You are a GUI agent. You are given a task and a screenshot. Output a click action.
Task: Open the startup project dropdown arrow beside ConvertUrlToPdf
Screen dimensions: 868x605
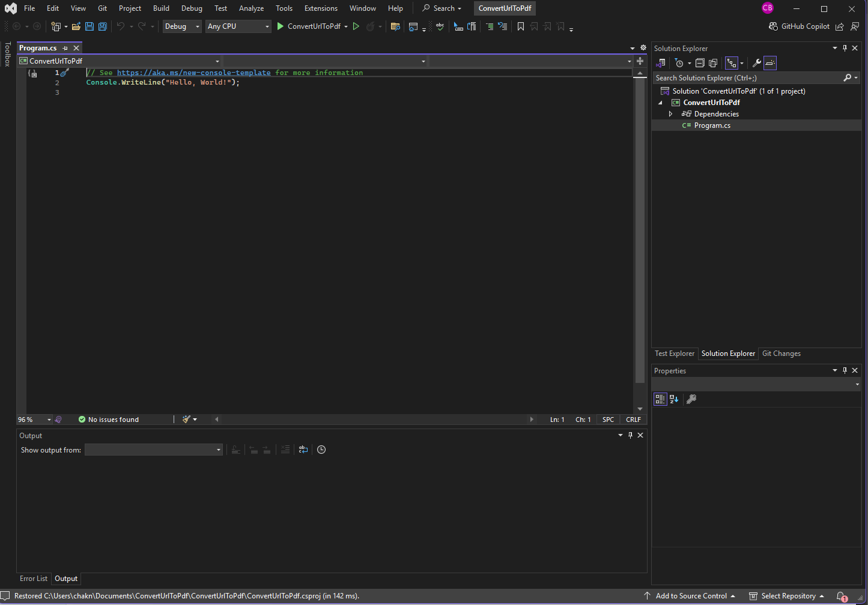(346, 26)
